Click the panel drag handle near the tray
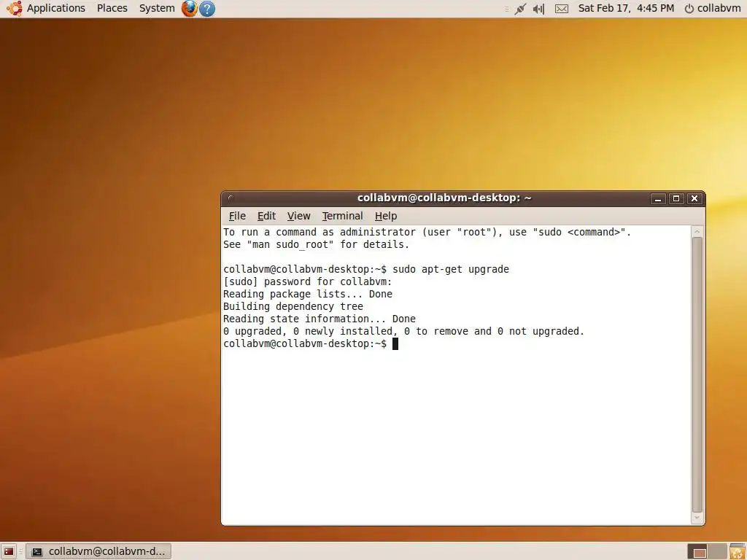Image resolution: width=747 pixels, height=560 pixels. pos(507,9)
